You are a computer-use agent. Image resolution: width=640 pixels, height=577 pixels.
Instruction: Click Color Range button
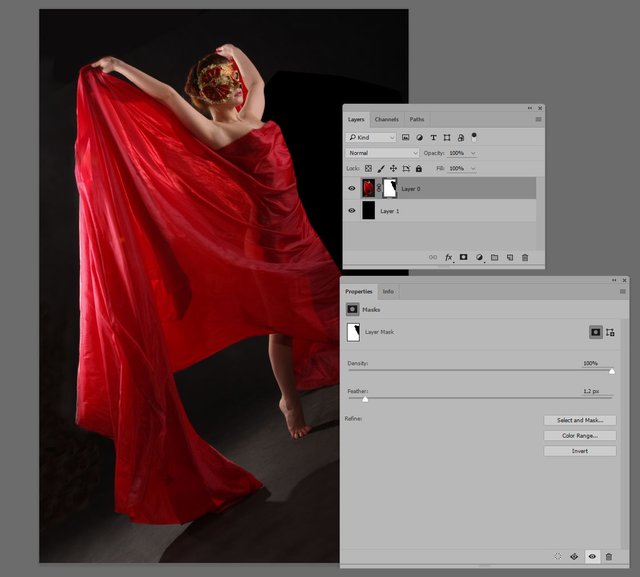(x=580, y=436)
